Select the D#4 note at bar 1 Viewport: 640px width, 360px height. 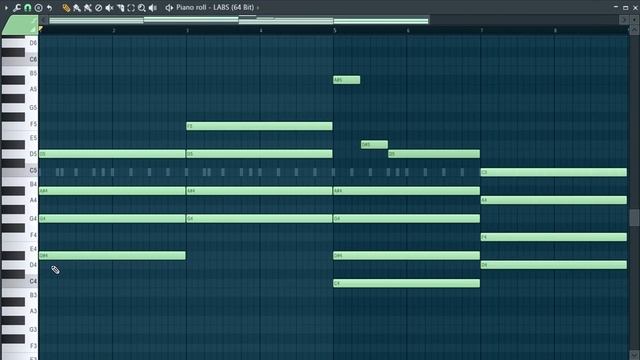(112, 256)
